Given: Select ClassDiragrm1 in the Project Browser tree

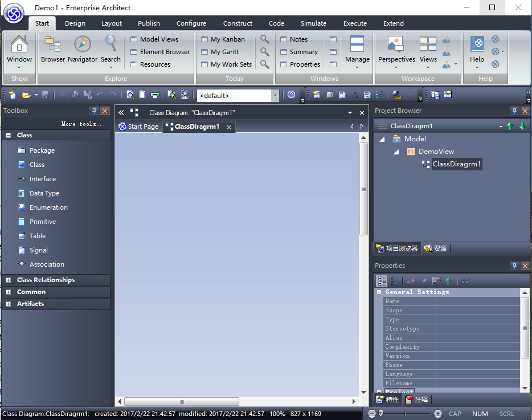Looking at the screenshot, I should (x=457, y=164).
